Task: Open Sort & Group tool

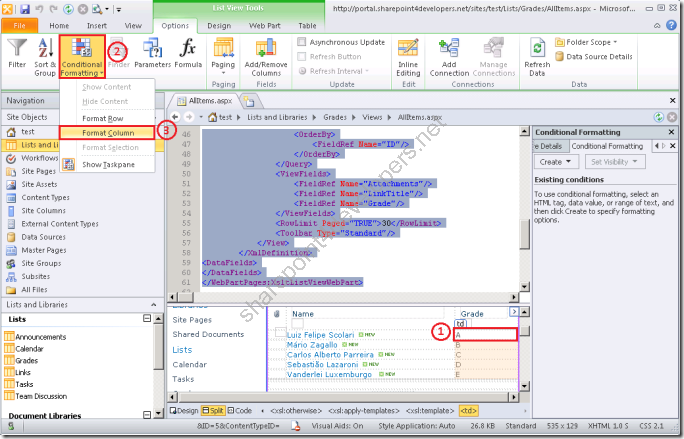Action: click(x=45, y=57)
